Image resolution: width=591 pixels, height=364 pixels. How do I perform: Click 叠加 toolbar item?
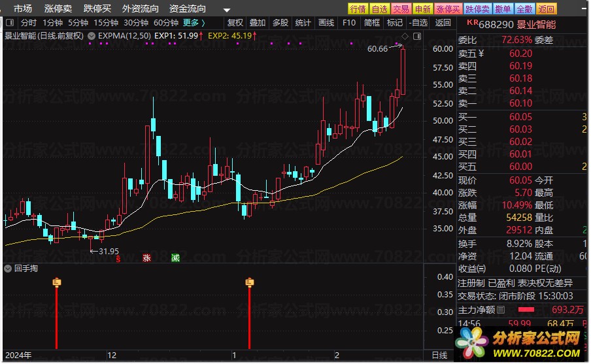coord(258,23)
